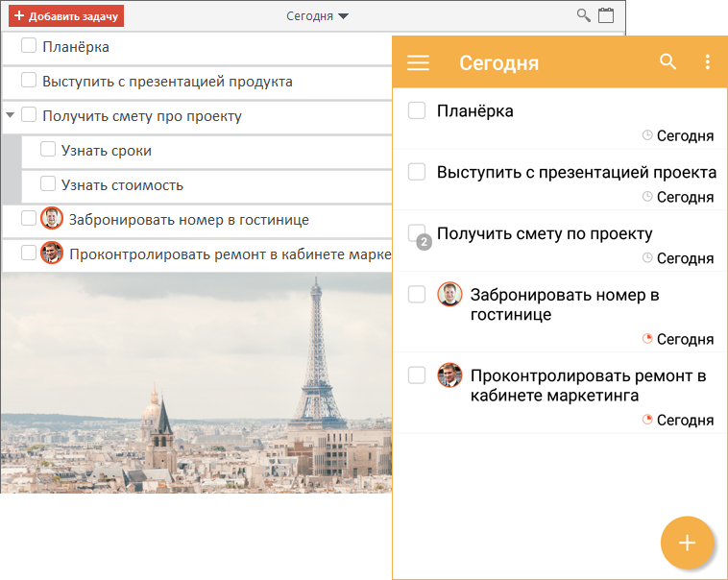Click avatar next to desktop Проконтролировать ремонт task
728x580 pixels.
point(52,253)
